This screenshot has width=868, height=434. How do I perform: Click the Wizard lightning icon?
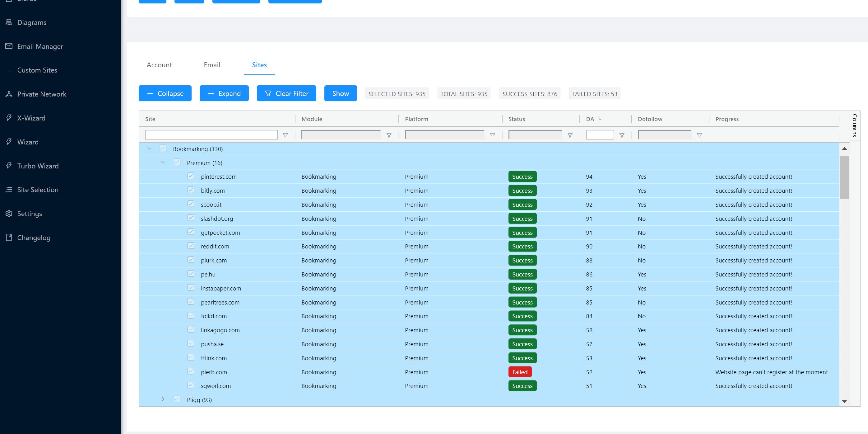(9, 142)
